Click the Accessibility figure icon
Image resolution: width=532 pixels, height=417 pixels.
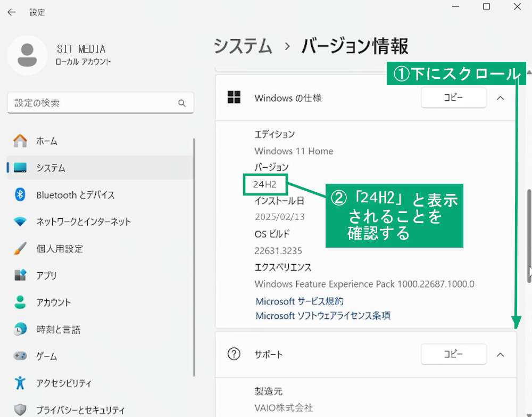click(20, 383)
